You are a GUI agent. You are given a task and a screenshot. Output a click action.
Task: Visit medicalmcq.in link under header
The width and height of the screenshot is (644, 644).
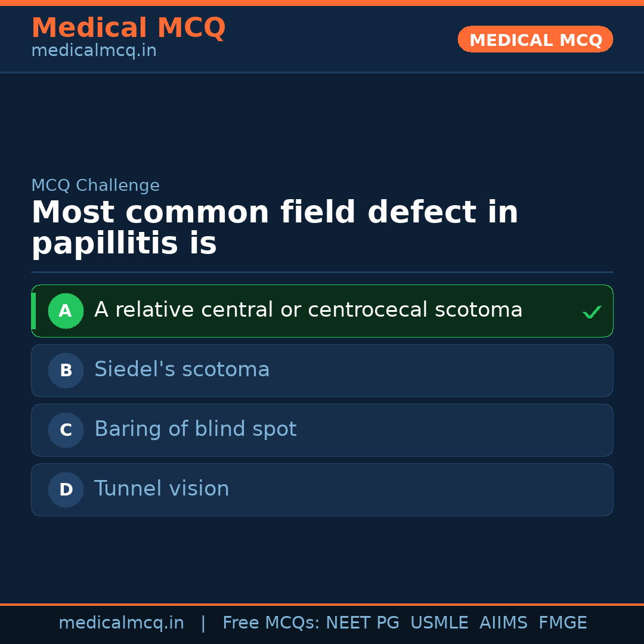click(94, 51)
